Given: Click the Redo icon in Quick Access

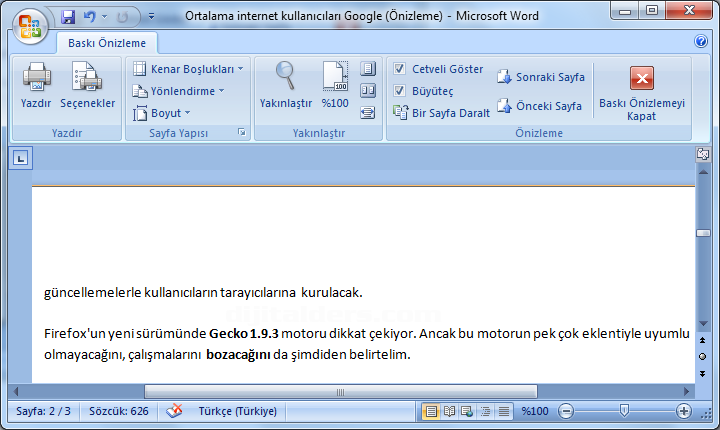Looking at the screenshot, I should tap(122, 17).
